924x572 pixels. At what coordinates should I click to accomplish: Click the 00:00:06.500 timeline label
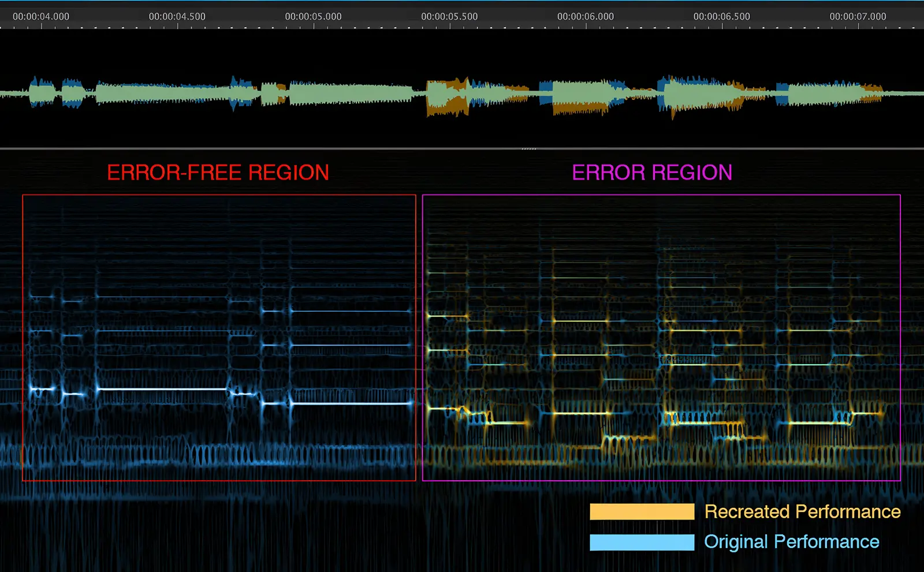point(722,17)
